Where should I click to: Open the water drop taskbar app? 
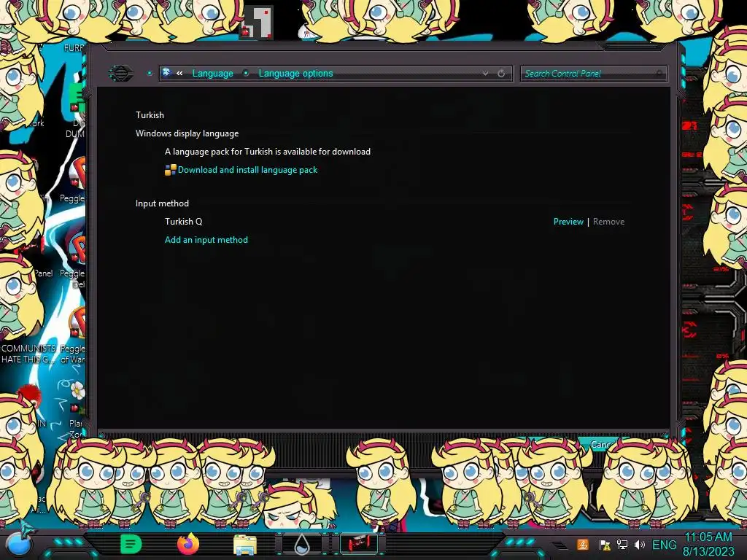(302, 544)
